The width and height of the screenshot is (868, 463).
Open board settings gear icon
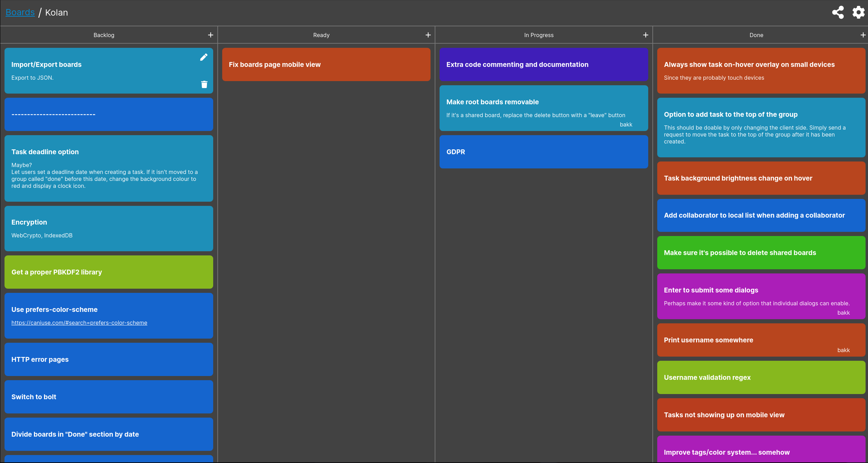(858, 12)
